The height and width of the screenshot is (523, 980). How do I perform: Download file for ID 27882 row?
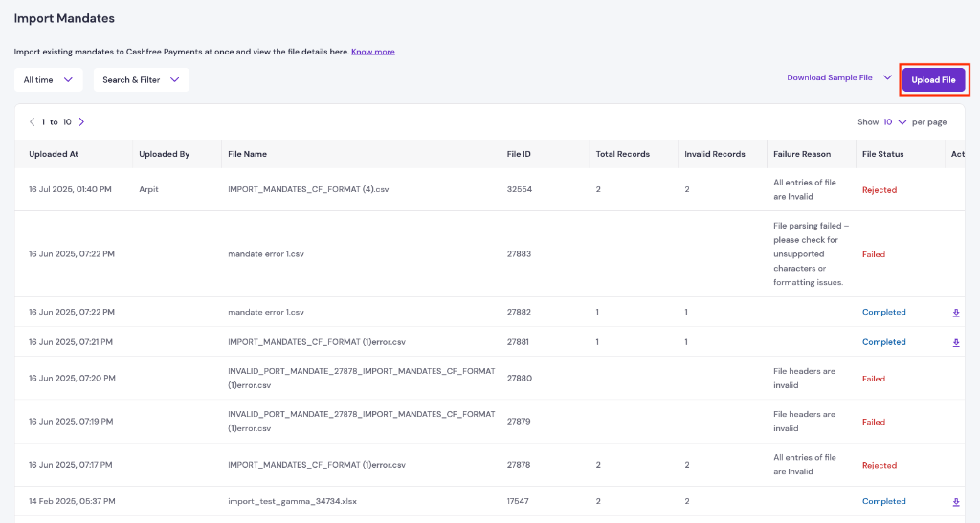point(955,313)
